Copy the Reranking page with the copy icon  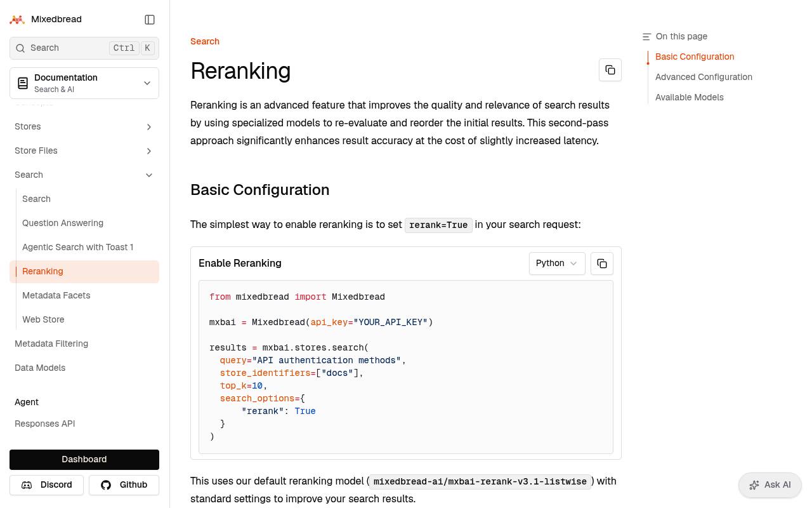610,70
